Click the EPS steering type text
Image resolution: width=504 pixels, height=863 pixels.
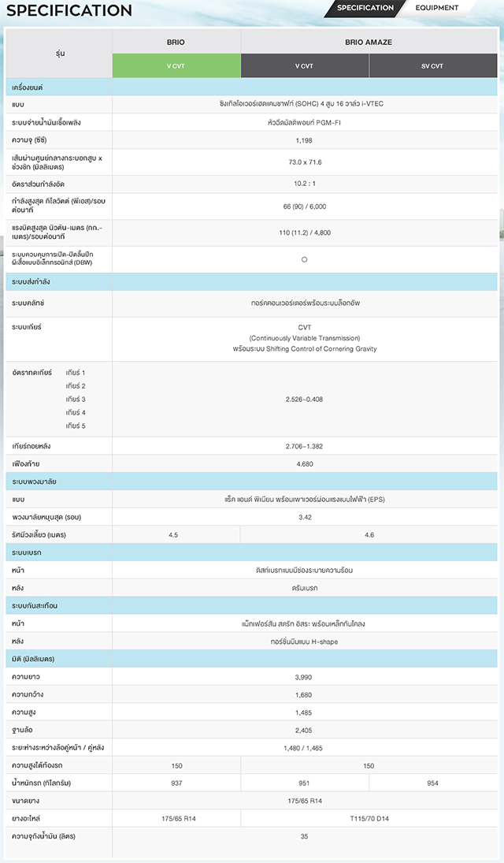[304, 500]
